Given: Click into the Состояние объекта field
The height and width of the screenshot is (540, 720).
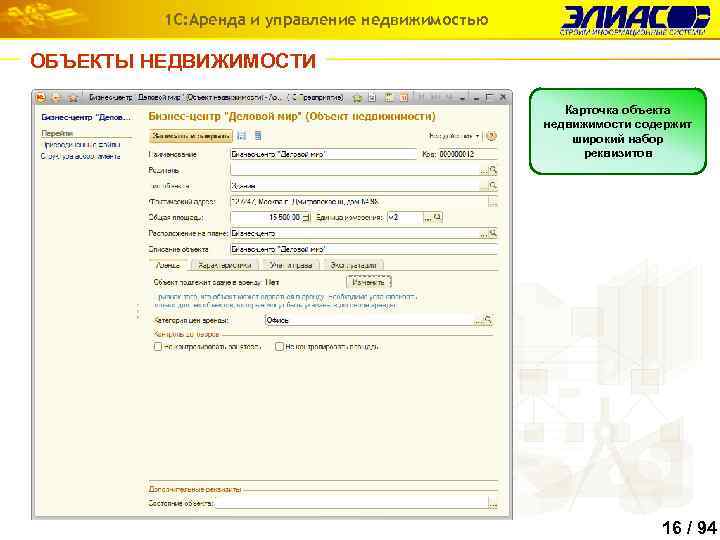Looking at the screenshot, I should (352, 504).
